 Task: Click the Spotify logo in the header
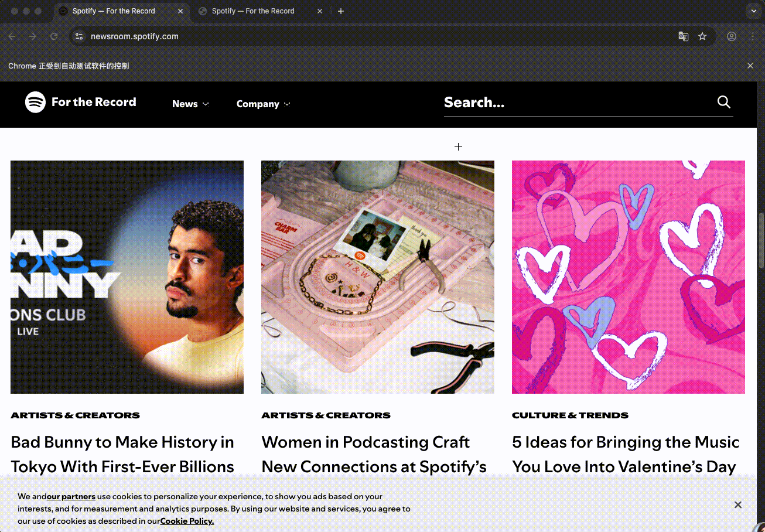coord(36,103)
